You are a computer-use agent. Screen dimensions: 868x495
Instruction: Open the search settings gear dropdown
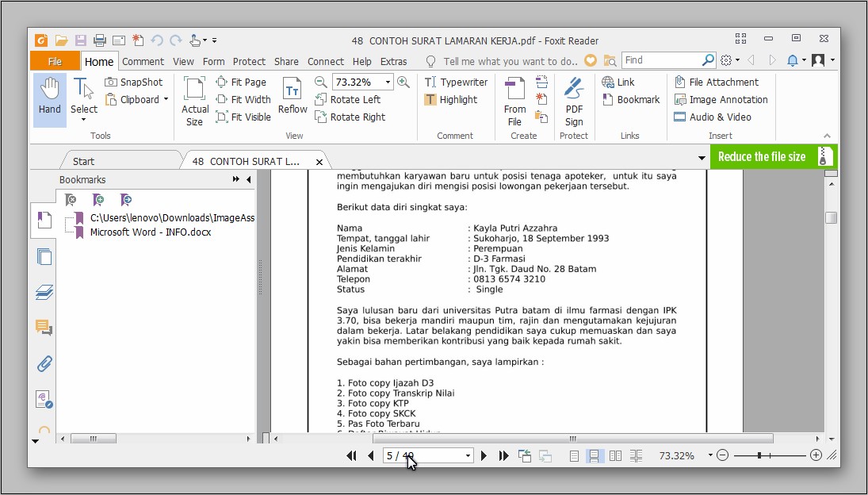click(730, 60)
